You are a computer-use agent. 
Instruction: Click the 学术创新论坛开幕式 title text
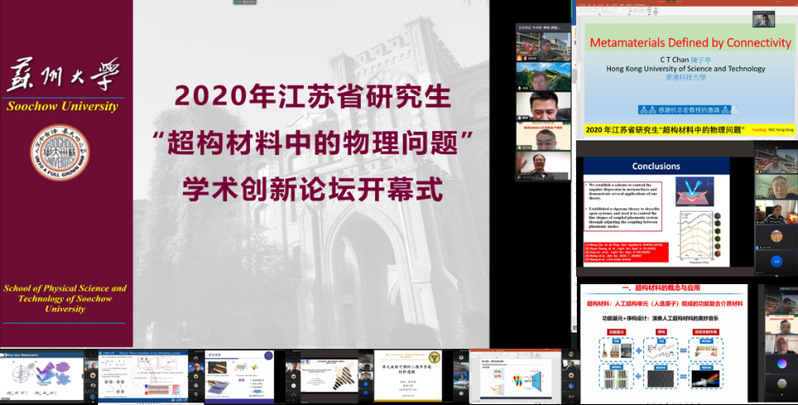pos(312,186)
